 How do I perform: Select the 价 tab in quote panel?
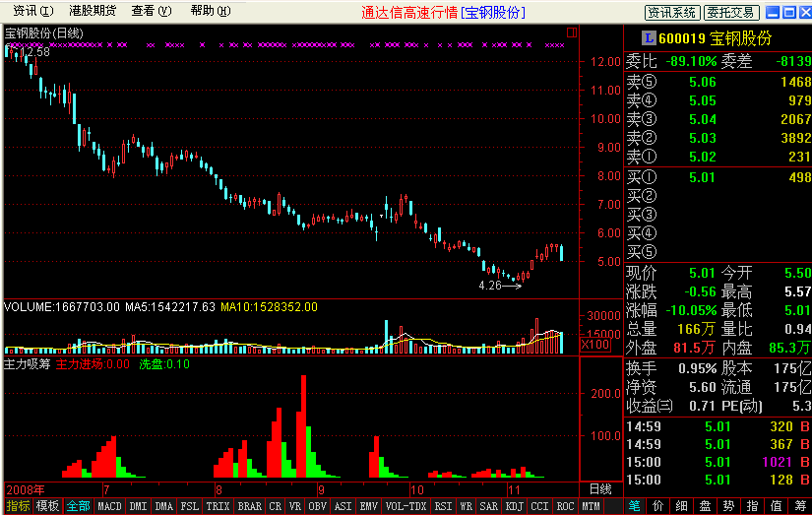pos(658,506)
